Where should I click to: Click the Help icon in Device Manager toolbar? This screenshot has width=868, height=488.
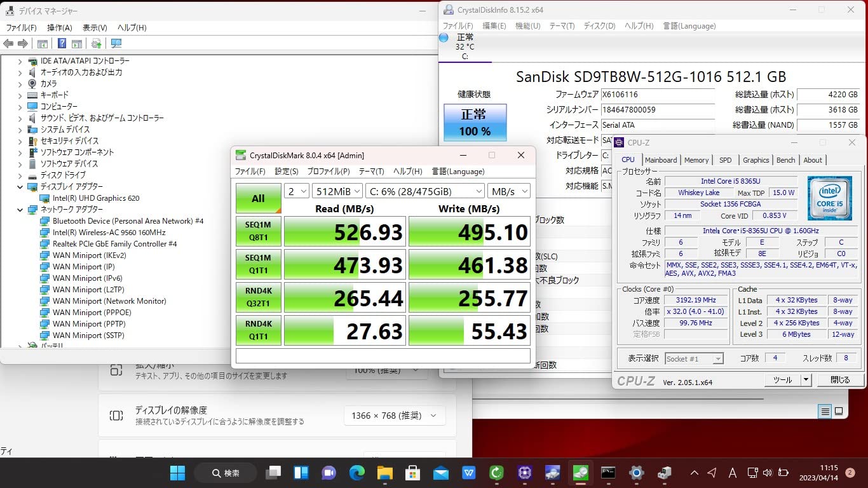click(x=62, y=43)
